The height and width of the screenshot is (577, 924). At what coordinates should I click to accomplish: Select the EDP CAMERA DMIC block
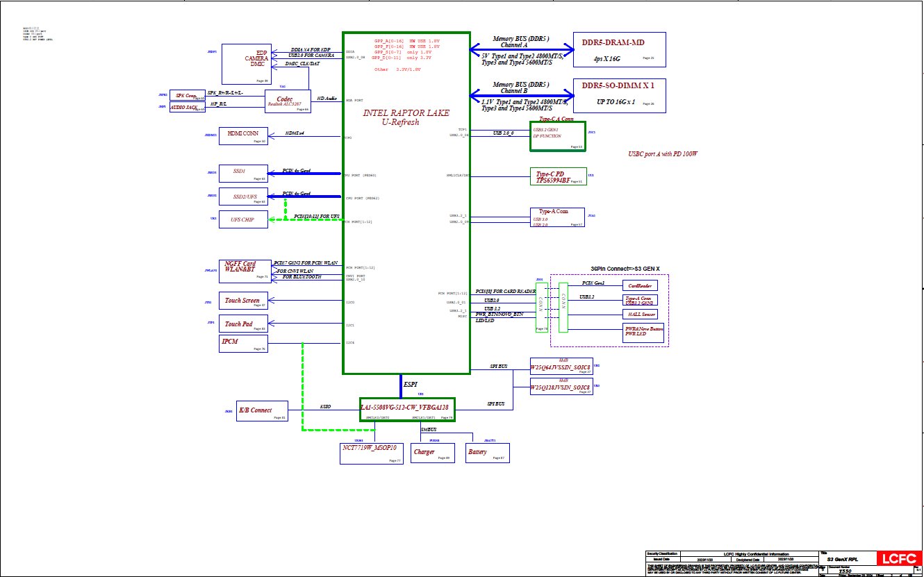[x=245, y=63]
